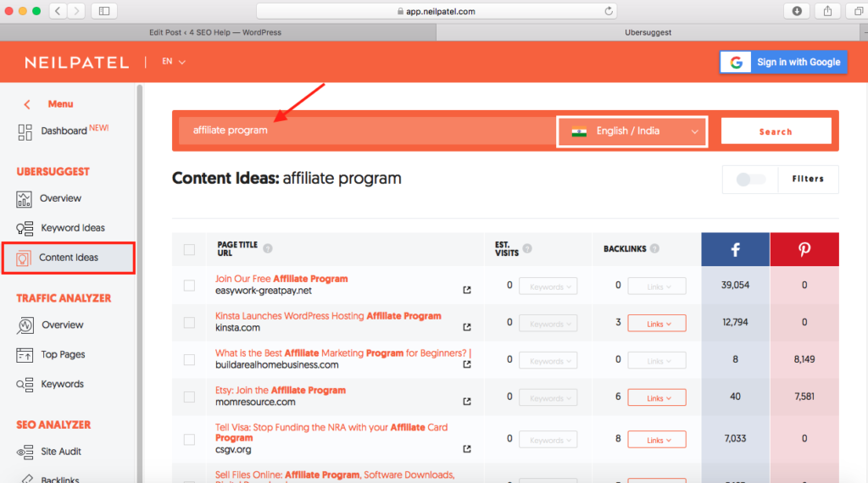This screenshot has height=483, width=868.
Task: Open Content Ideas in the sidebar
Action: coord(68,258)
